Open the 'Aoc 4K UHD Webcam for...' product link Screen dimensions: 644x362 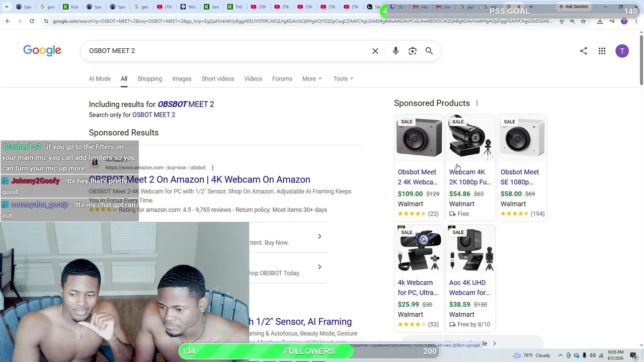coord(469,288)
